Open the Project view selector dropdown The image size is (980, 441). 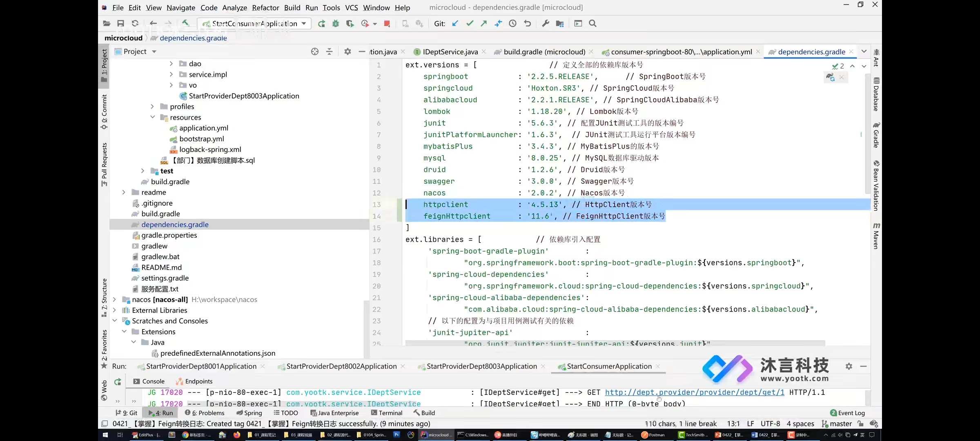pos(154,51)
